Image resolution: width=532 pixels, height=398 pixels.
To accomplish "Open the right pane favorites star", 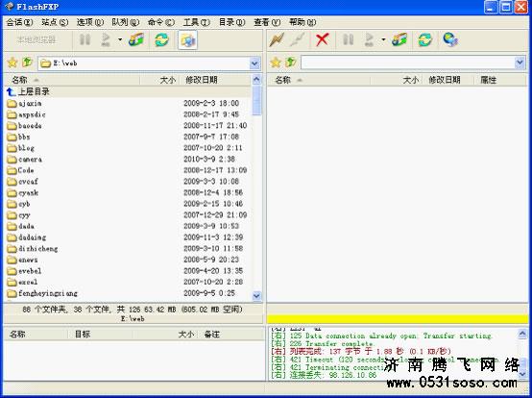I will pyautogui.click(x=276, y=62).
